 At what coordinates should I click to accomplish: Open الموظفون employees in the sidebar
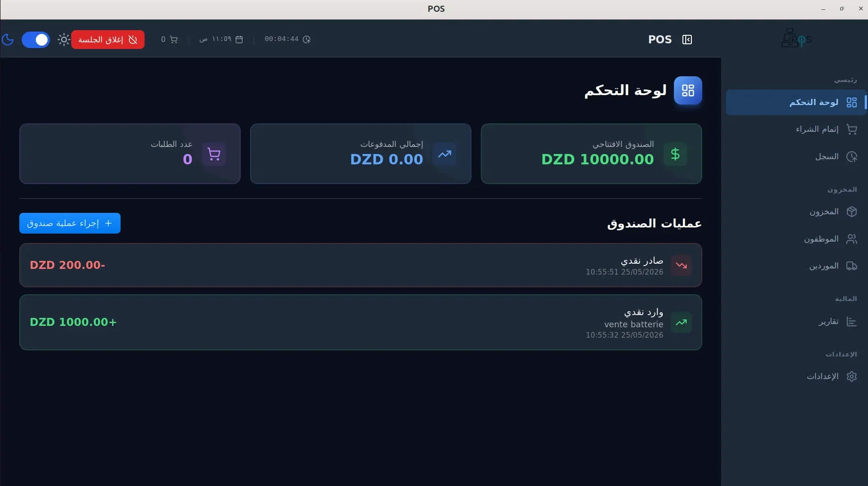pos(796,239)
